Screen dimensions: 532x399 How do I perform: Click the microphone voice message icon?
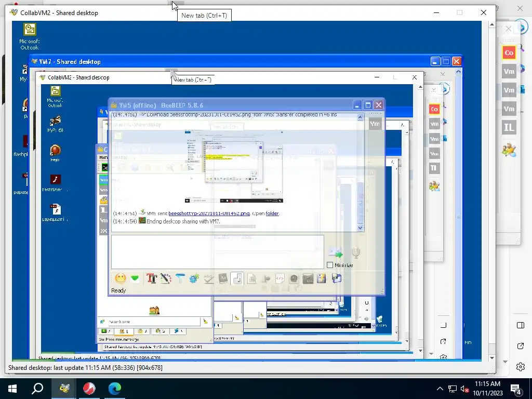[355, 253]
